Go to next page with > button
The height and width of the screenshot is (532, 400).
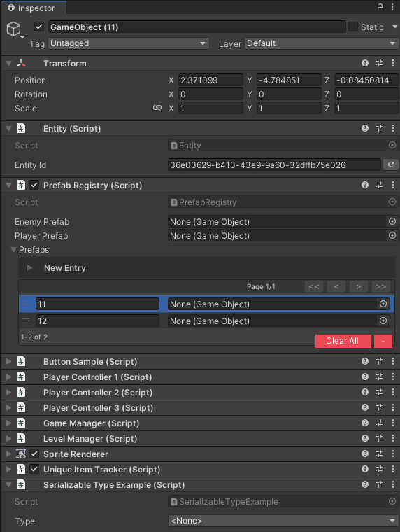(359, 286)
